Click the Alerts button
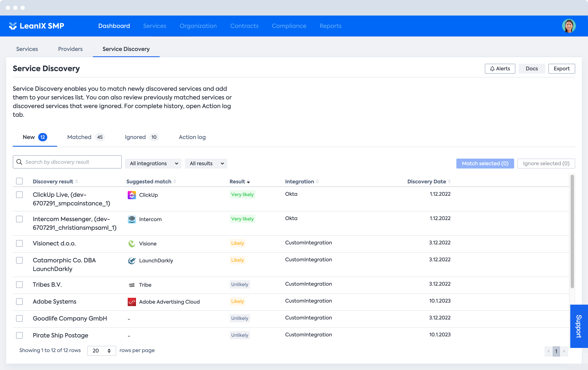The height and width of the screenshot is (370, 588). (500, 69)
